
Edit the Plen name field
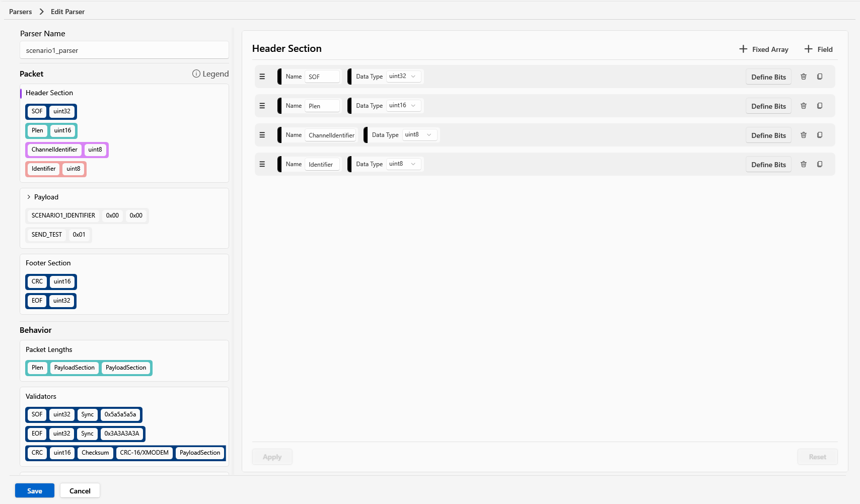[322, 106]
